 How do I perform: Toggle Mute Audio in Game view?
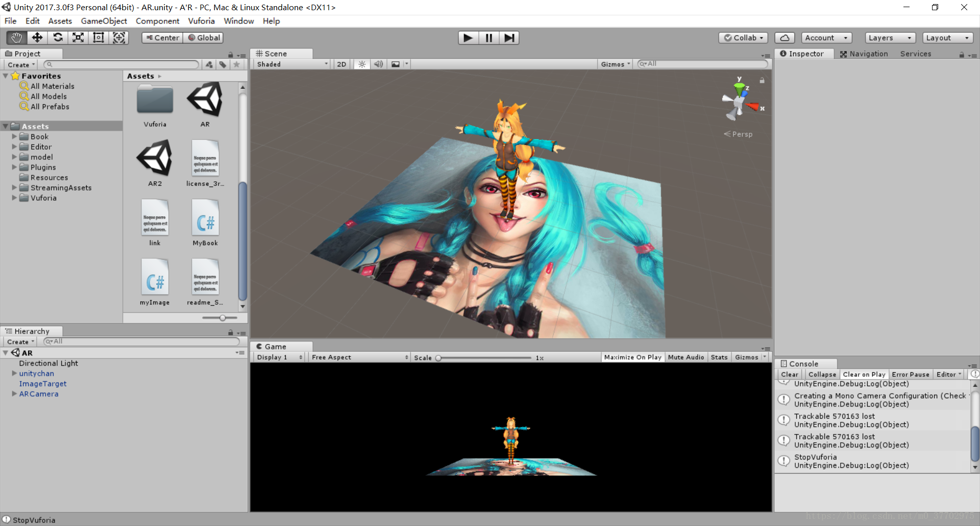pos(686,357)
